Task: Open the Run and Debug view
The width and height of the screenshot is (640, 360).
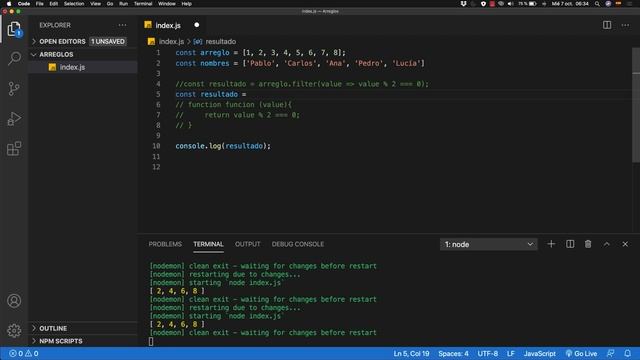Action: pos(14,119)
